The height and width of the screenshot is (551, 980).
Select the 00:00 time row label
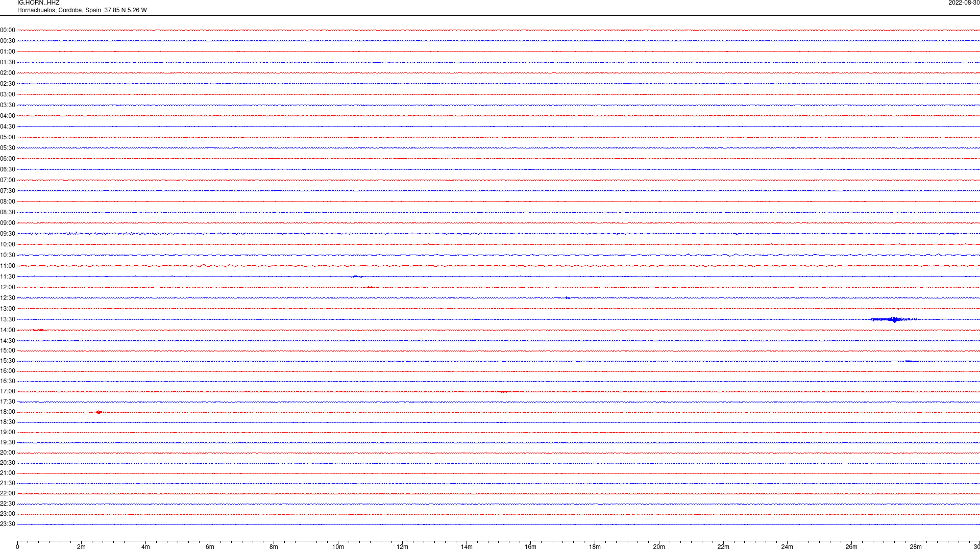8,30
